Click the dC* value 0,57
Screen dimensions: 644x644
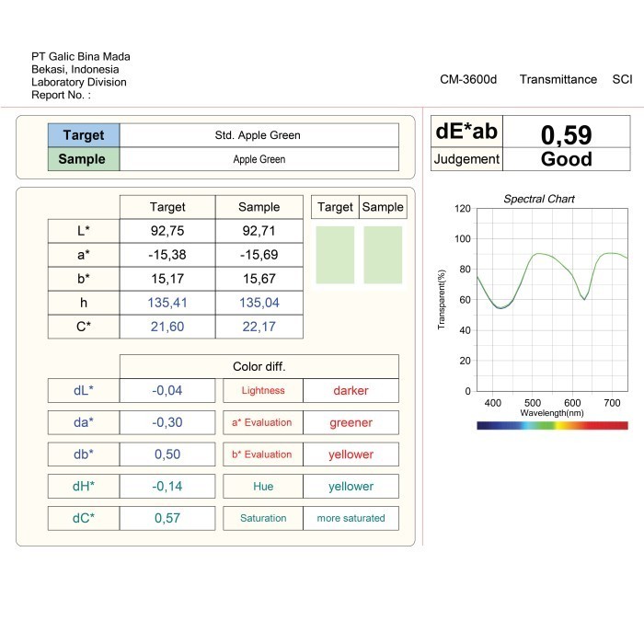[x=167, y=518]
